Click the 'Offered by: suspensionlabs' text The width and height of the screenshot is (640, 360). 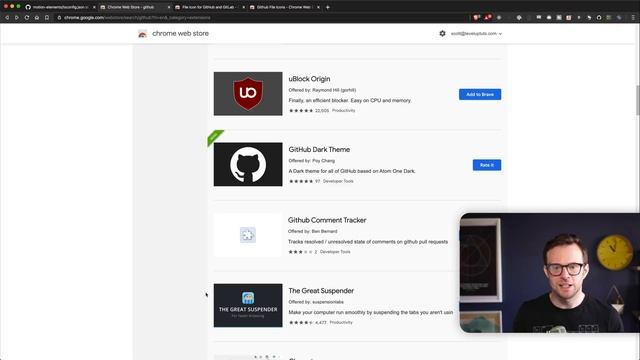pos(316,302)
